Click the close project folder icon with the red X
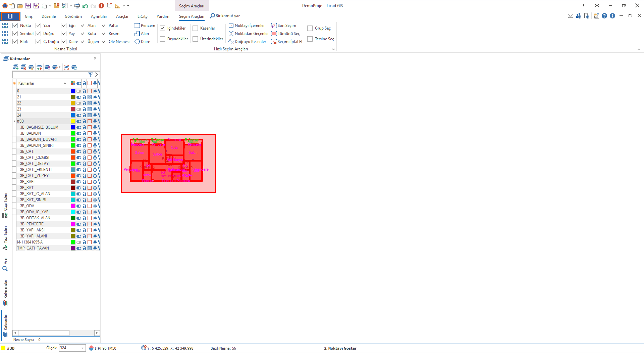Image resolution: width=644 pixels, height=353 pixels. pyautogui.click(x=57, y=6)
